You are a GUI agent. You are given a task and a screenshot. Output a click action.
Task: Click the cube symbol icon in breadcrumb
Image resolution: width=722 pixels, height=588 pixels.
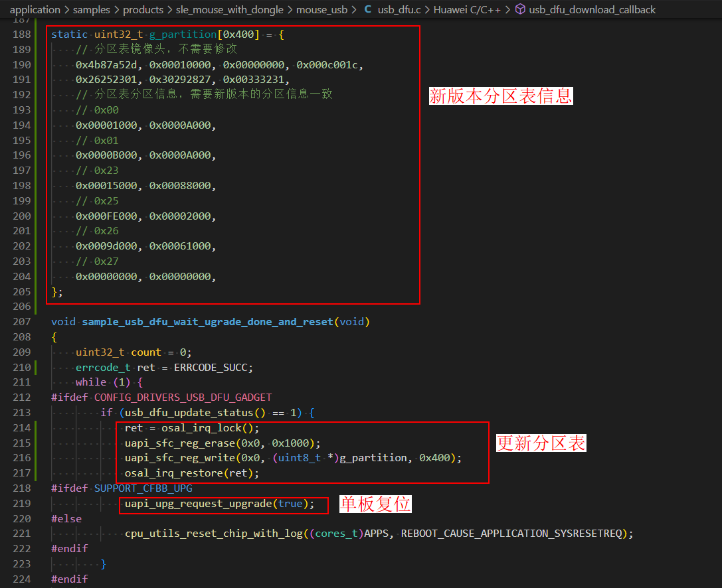coord(520,9)
